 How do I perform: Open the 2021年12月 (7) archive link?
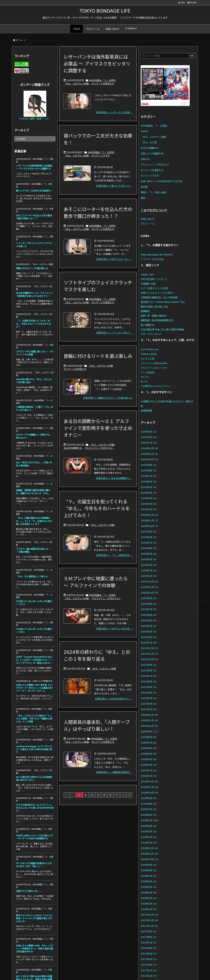[x=149, y=648]
